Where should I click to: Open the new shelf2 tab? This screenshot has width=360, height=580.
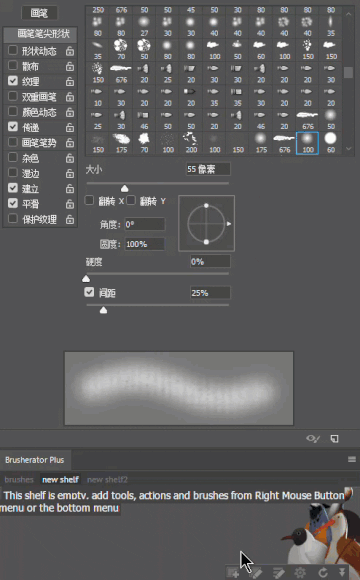[x=107, y=480]
